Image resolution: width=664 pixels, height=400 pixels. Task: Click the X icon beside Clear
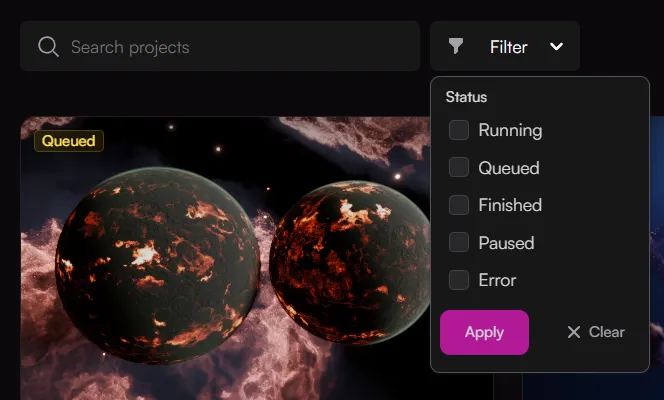[x=574, y=332]
